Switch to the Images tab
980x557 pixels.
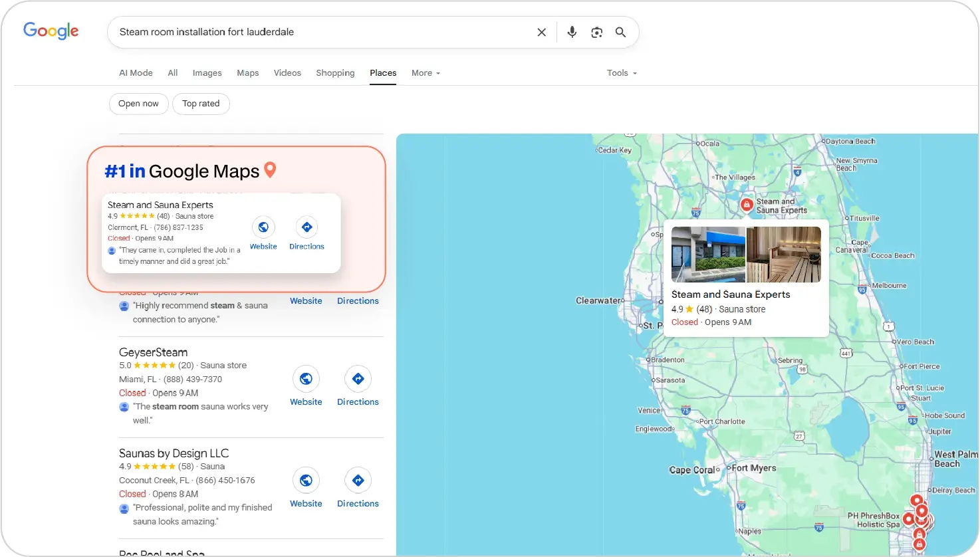point(207,73)
